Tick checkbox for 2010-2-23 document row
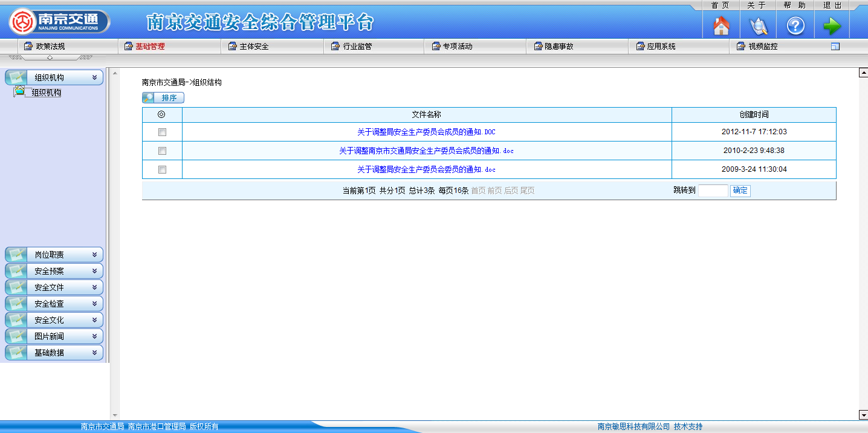Image resolution: width=868 pixels, height=433 pixels. (x=162, y=151)
